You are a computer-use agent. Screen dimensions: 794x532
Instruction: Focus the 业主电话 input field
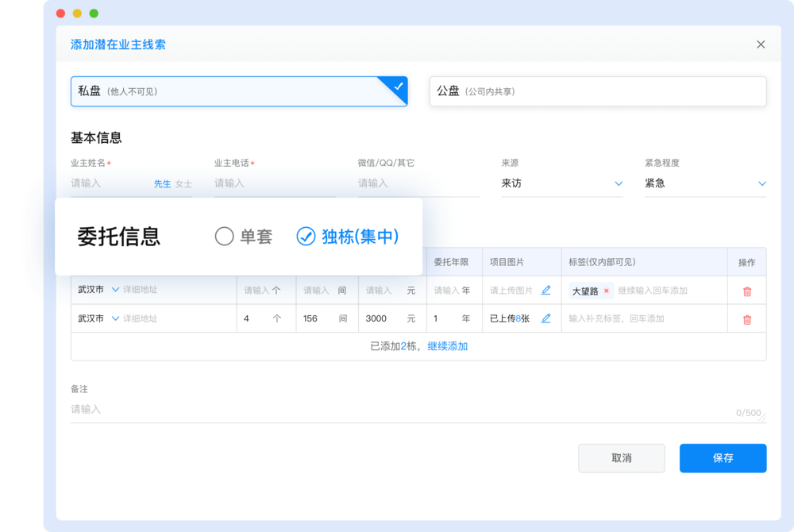click(x=275, y=183)
